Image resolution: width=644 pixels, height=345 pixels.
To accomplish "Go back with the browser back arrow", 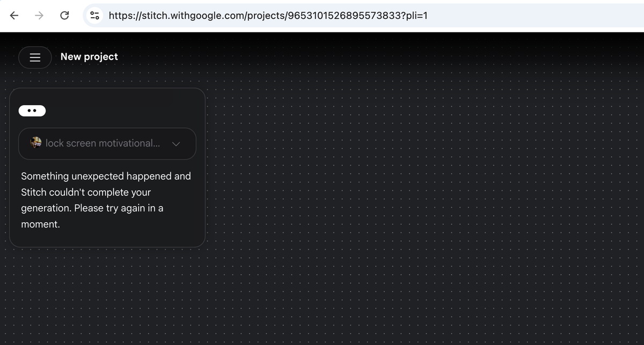I will 14,16.
